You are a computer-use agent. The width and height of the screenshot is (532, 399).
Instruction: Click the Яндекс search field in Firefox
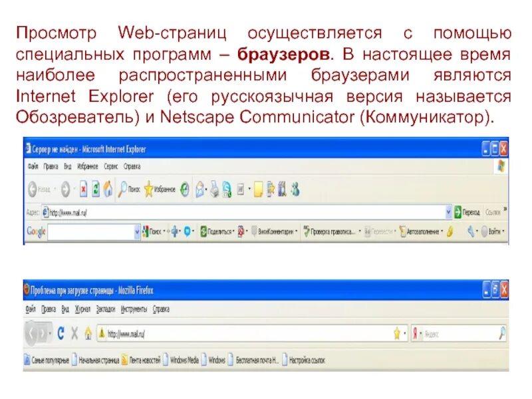coord(460,334)
